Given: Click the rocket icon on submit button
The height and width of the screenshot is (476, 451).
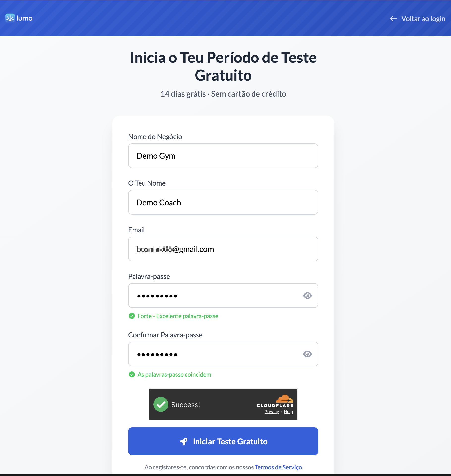Looking at the screenshot, I should pyautogui.click(x=184, y=441).
